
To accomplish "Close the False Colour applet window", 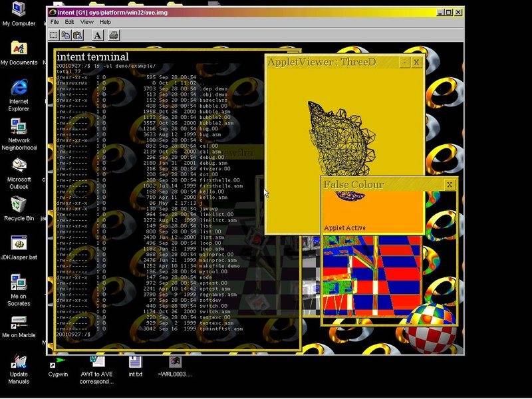I will (450, 184).
